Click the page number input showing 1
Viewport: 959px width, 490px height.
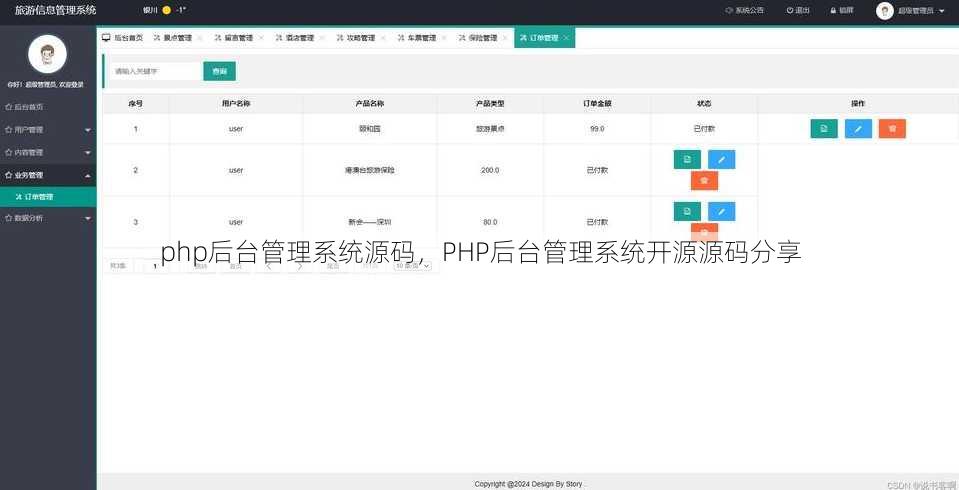pos(155,266)
